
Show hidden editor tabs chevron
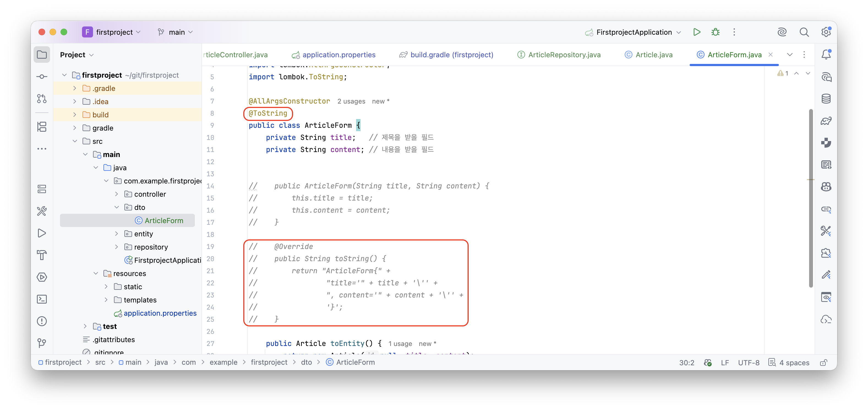coord(790,55)
